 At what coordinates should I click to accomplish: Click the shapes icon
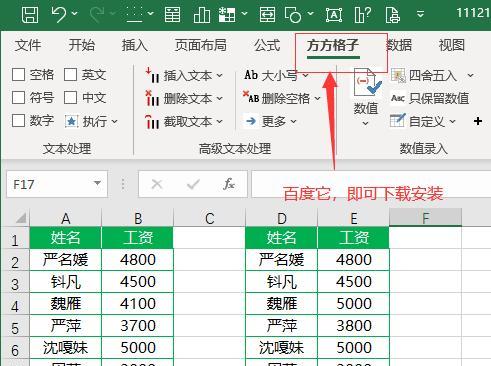pyautogui.click(x=293, y=14)
